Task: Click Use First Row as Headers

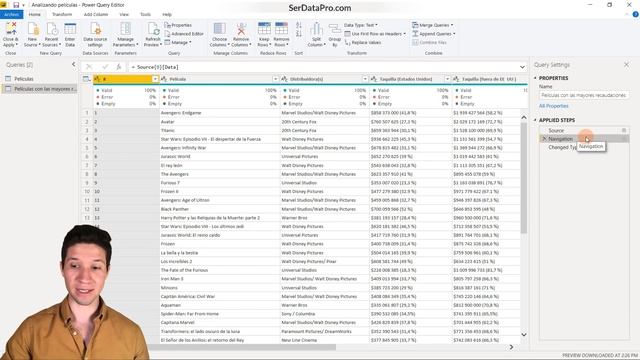Action: point(375,34)
